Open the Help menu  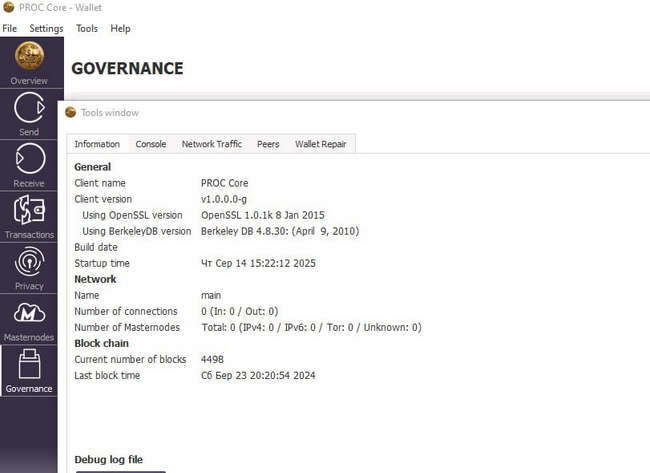point(120,28)
